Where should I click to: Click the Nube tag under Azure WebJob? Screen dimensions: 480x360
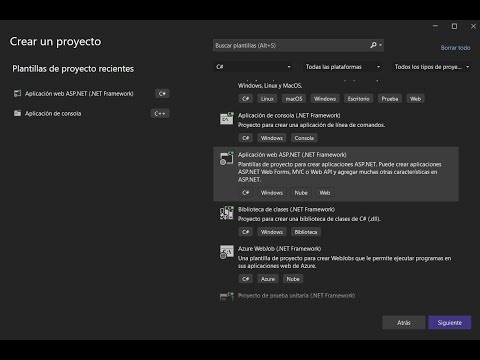pos(293,279)
